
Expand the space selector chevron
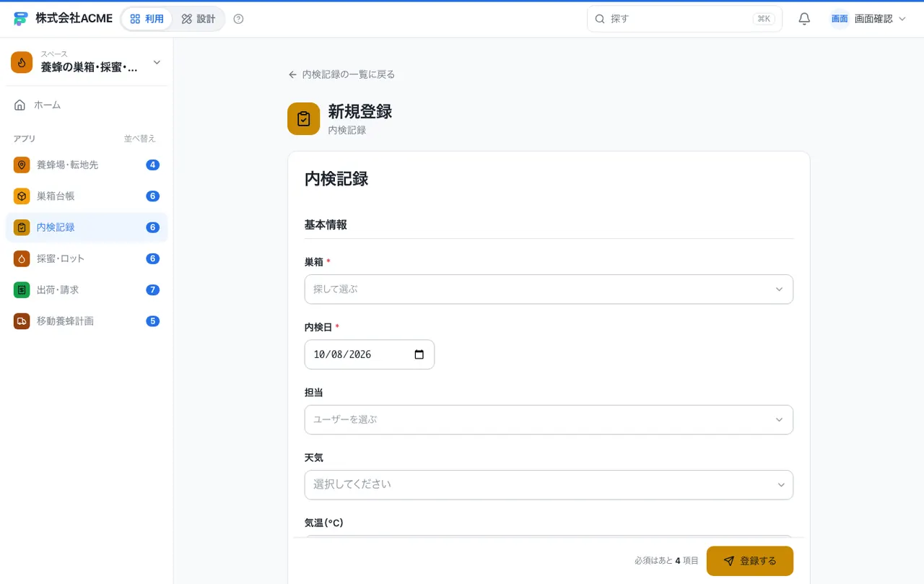(157, 63)
